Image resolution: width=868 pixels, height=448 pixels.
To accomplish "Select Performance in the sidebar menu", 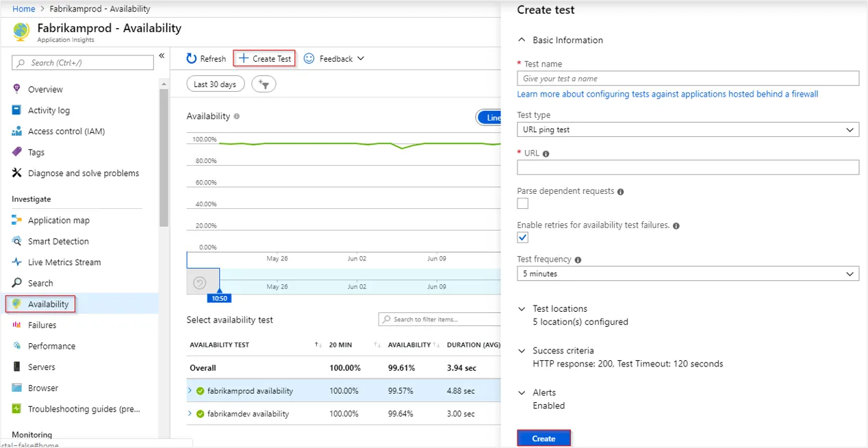I will click(x=51, y=346).
